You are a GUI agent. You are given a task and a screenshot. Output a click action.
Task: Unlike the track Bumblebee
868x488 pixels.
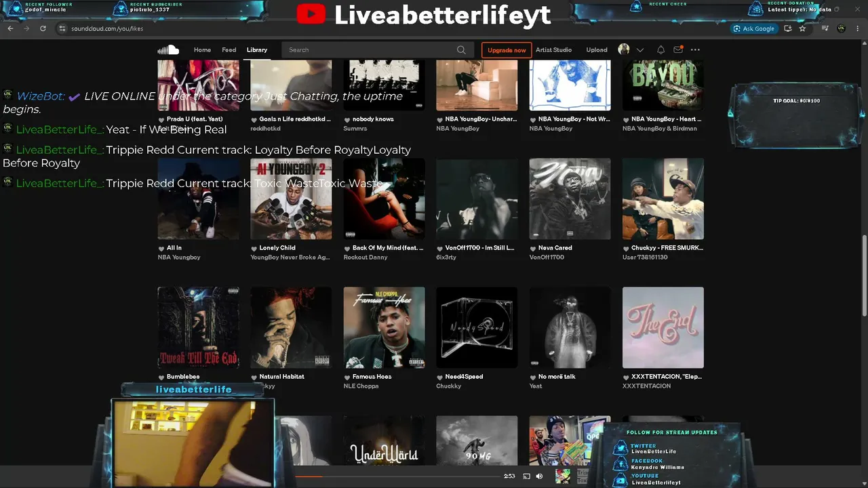pos(161,377)
